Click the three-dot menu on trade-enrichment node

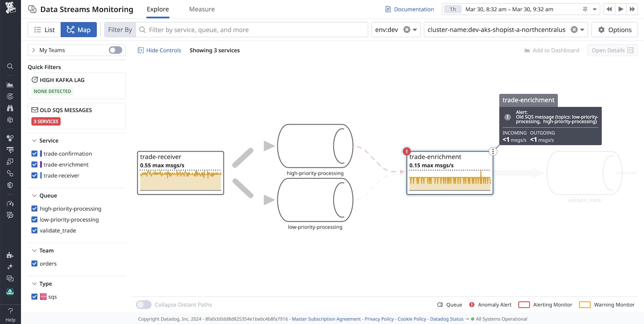point(493,152)
